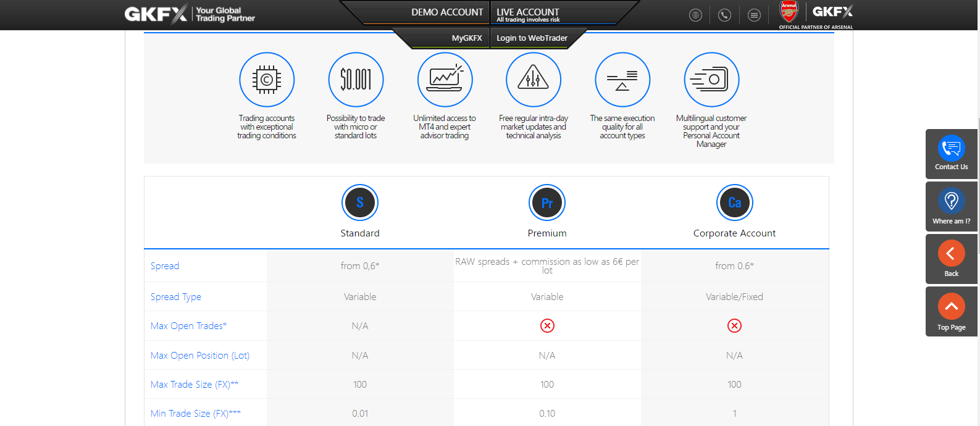980x426 pixels.
Task: Click the GKFX logo in header
Action: (x=156, y=14)
